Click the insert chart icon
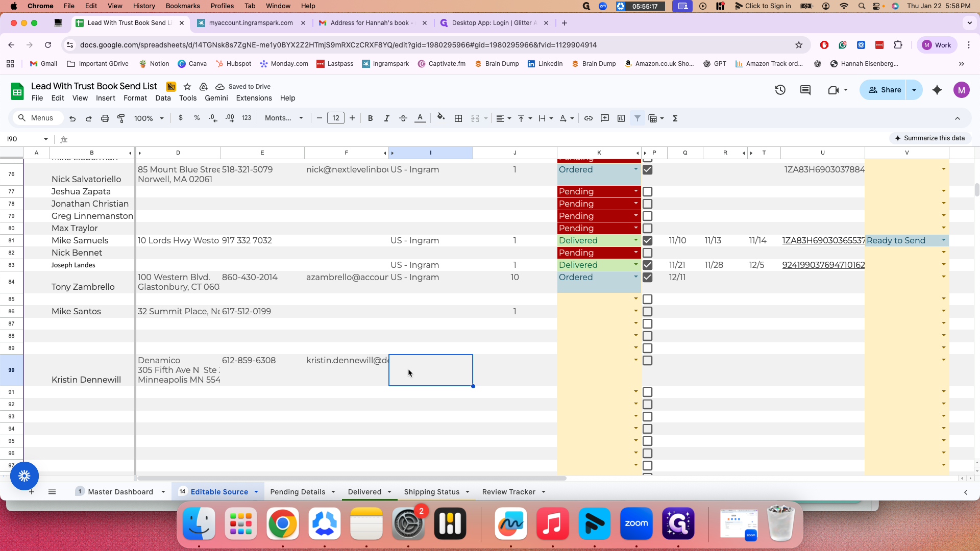Viewport: 980px width, 551px height. 621,118
